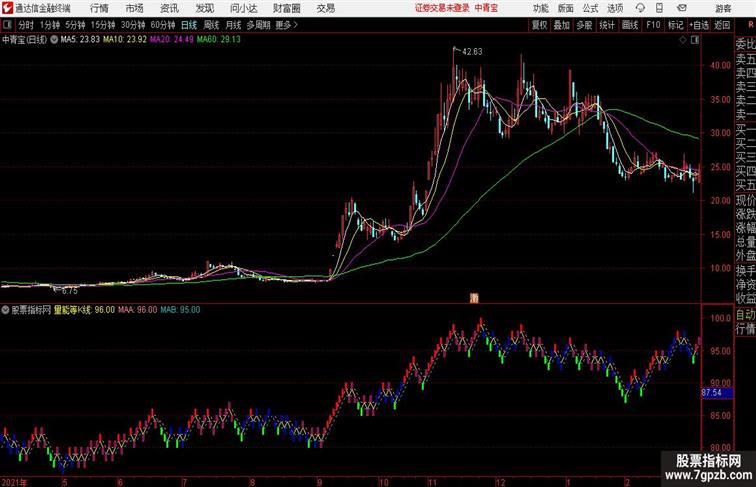Click the 游 marker below the K-line chart
The image size is (756, 487).
coord(474,298)
